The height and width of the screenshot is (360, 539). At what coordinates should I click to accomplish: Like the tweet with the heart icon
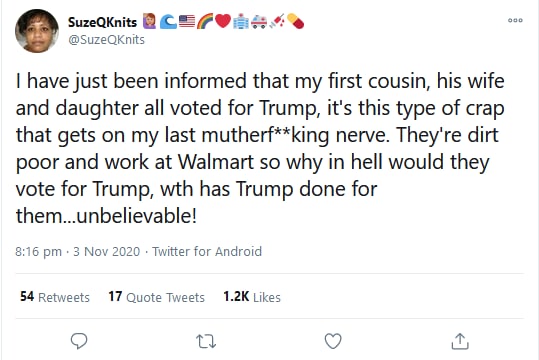(x=333, y=341)
